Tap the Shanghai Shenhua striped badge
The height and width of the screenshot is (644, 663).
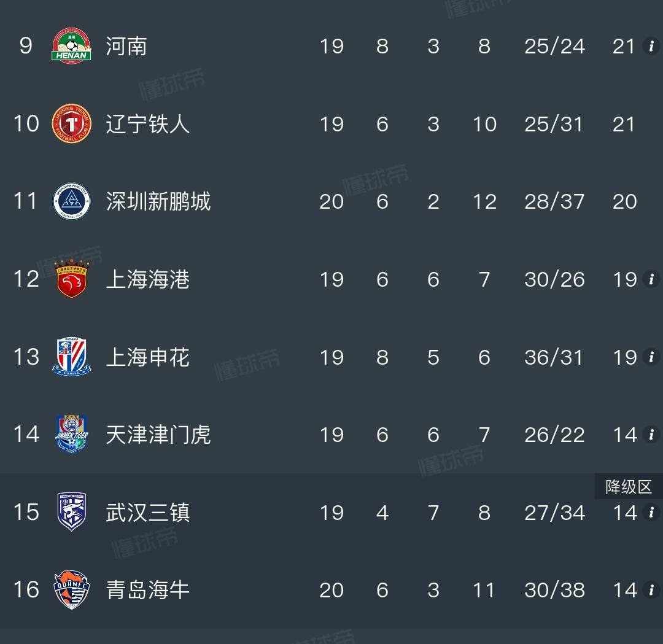pyautogui.click(x=71, y=357)
